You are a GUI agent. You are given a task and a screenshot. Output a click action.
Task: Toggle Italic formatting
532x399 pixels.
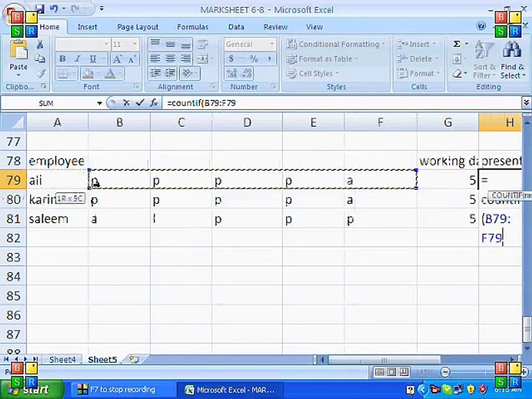tap(78, 59)
